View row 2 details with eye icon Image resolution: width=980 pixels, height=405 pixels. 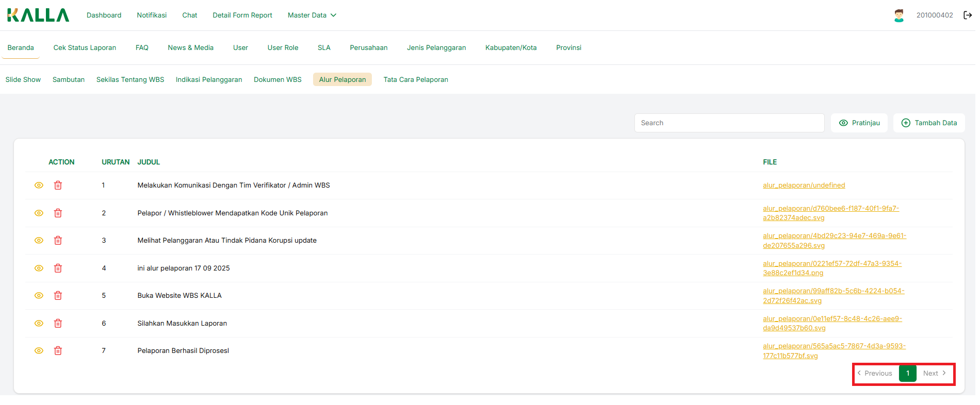[39, 213]
